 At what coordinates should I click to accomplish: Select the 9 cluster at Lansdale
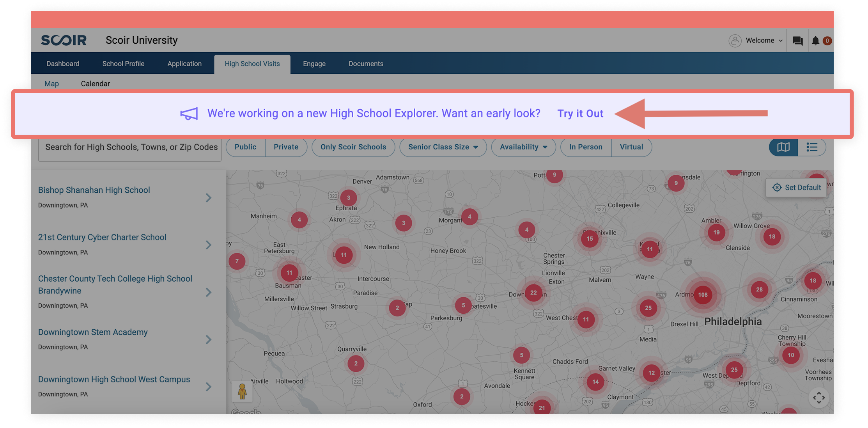coord(676,183)
